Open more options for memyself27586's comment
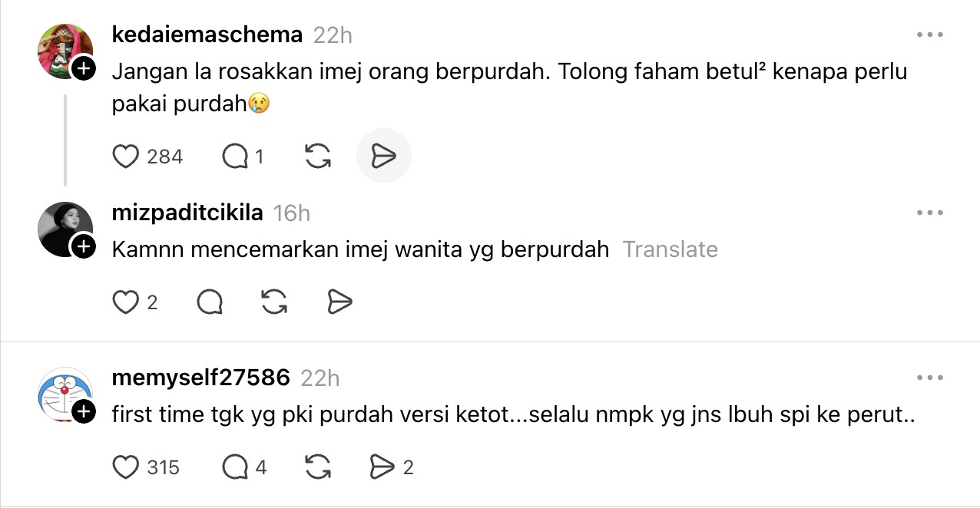 click(929, 378)
